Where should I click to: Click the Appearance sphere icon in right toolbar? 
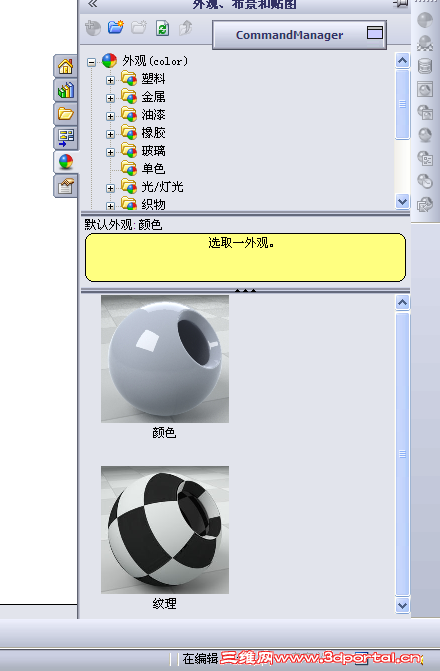tap(425, 20)
